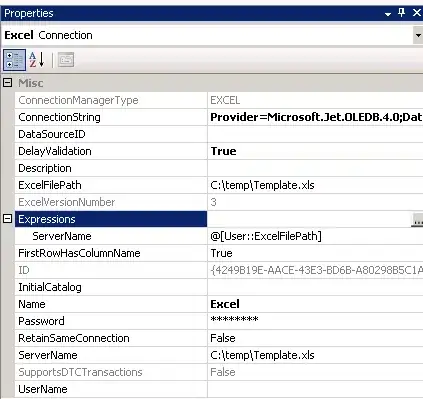The height and width of the screenshot is (399, 423).
Task: Edit the ConnectionString provider value
Action: click(x=315, y=117)
